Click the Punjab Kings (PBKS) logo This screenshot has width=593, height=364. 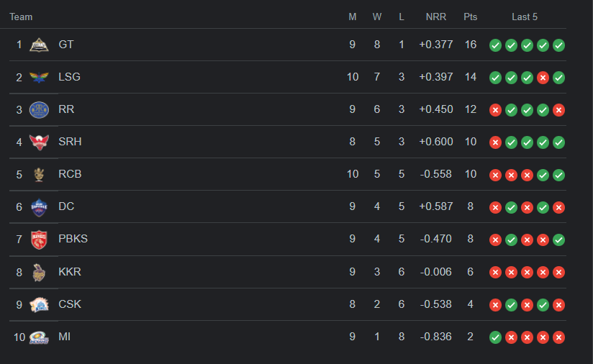pyautogui.click(x=38, y=240)
